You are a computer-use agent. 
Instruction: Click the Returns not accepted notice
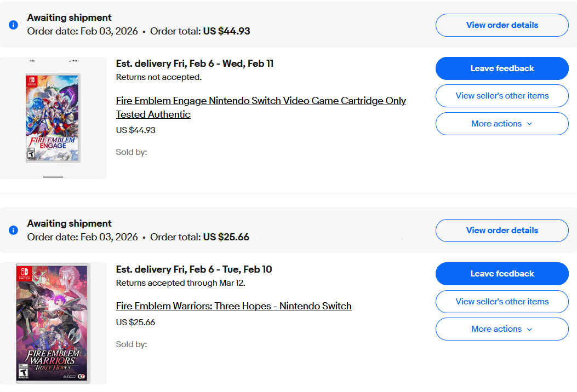point(159,77)
